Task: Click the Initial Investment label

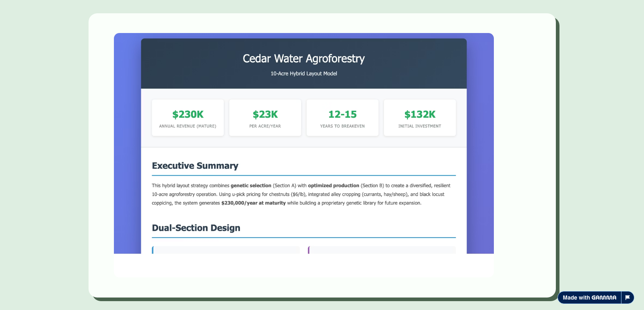Action: [420, 126]
